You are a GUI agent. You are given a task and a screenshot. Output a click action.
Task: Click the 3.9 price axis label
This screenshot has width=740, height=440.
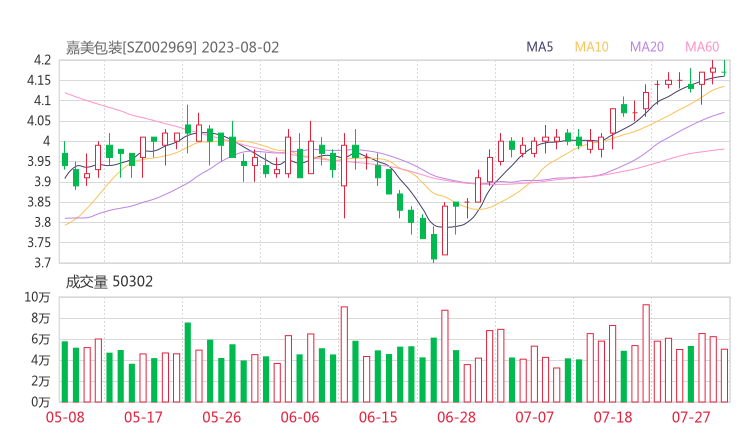[x=42, y=182]
